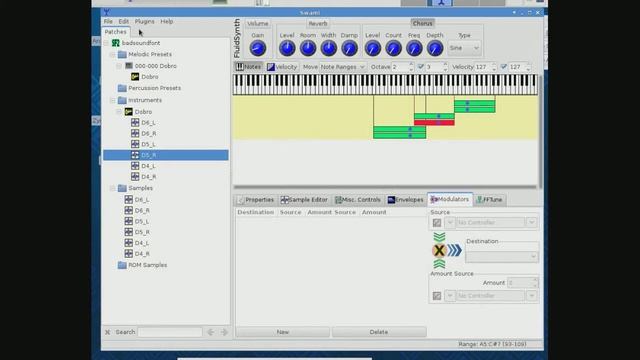Viewport: 640px width, 360px height.
Task: Switch to the FFTune tab
Action: pyautogui.click(x=489, y=200)
